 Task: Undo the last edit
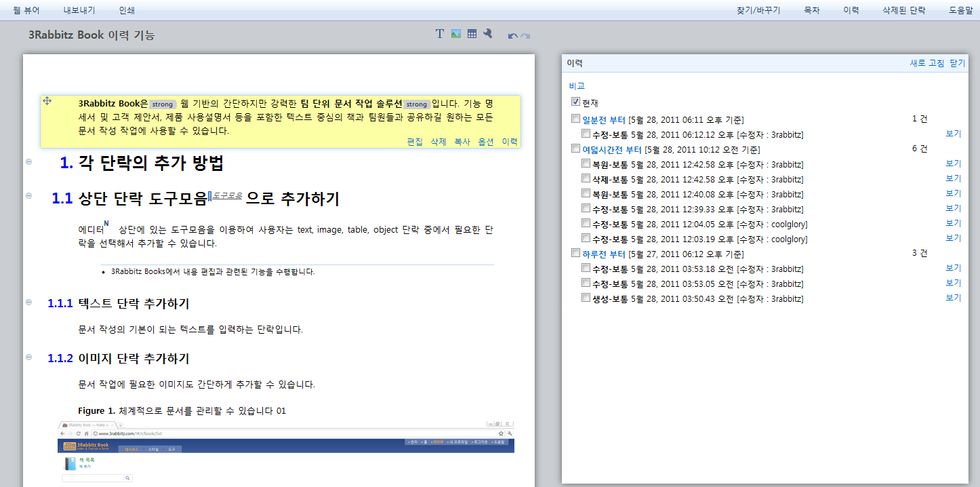click(512, 36)
